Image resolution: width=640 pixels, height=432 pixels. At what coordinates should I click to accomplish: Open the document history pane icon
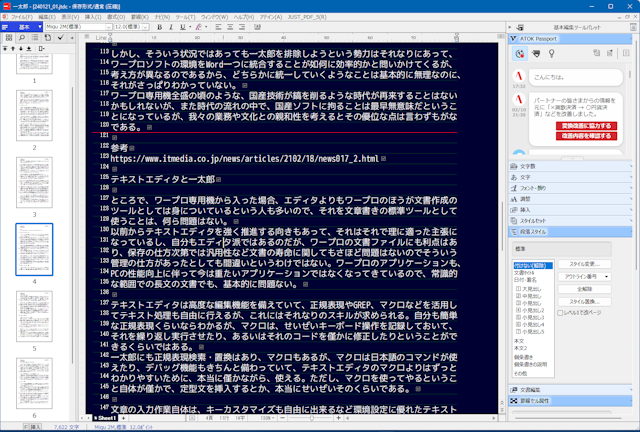click(x=48, y=38)
